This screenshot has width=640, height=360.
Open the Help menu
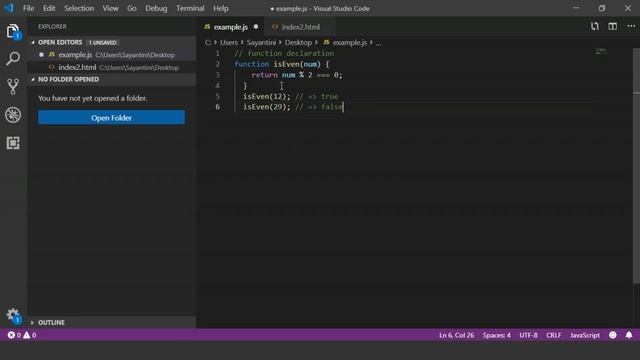pos(220,8)
